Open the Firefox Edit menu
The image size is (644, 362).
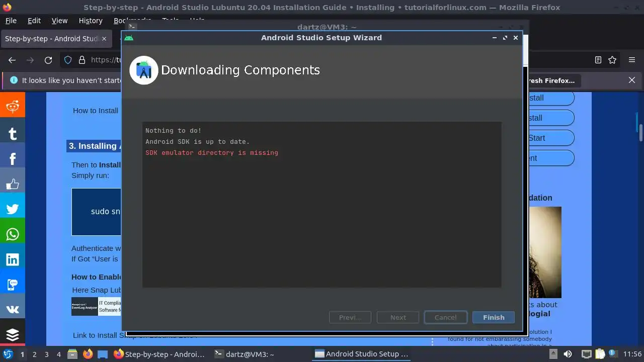[34, 21]
